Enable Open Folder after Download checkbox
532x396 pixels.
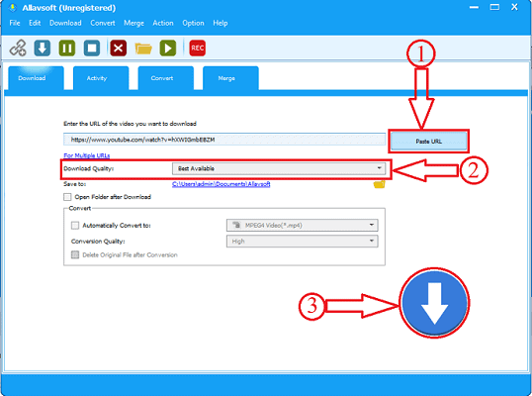67,197
